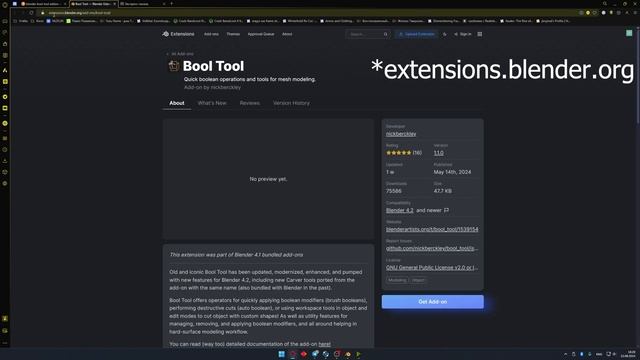Open the Themes navigation item
Image resolution: width=640 pixels, height=360 pixels.
(x=233, y=34)
